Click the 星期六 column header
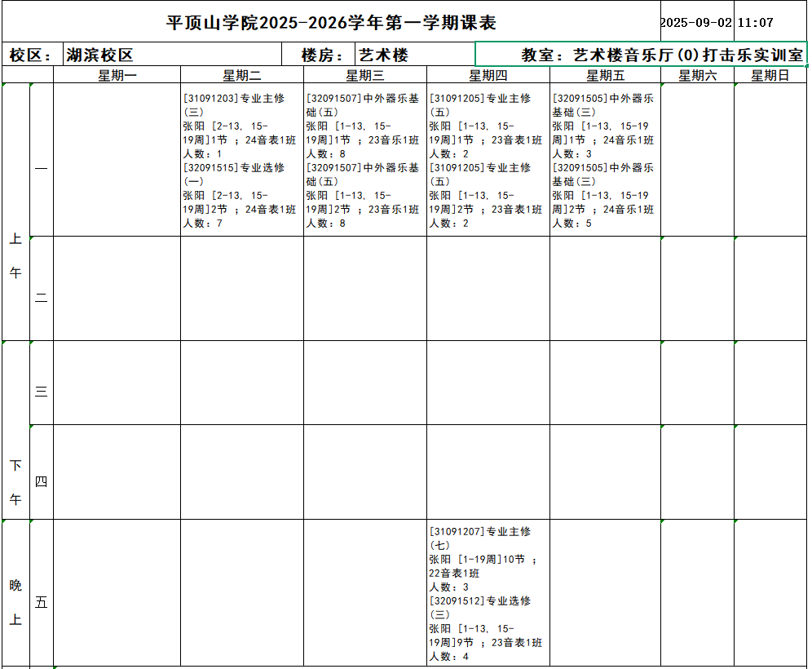This screenshot has width=812, height=669. (697, 76)
